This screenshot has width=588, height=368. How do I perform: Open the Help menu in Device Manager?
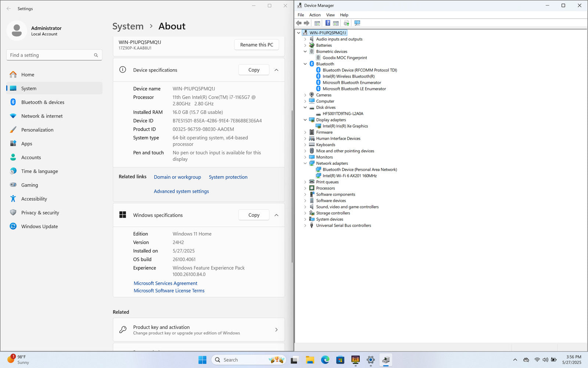(344, 15)
